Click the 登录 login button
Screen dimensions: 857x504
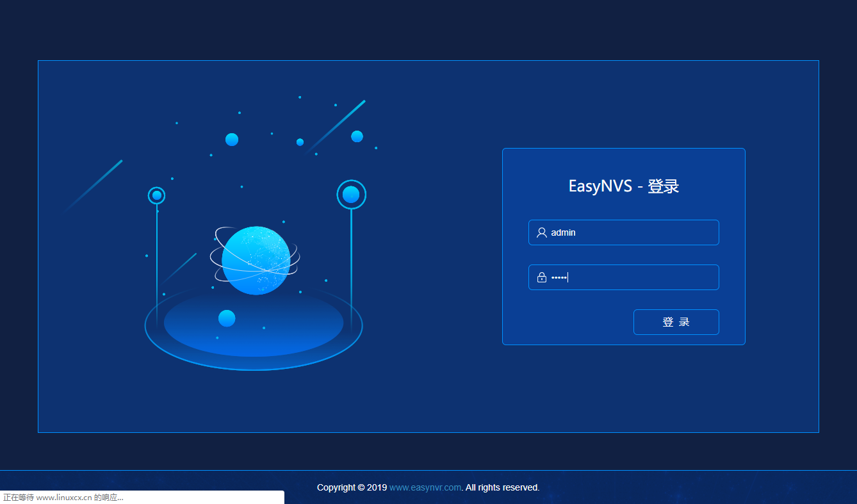[676, 322]
